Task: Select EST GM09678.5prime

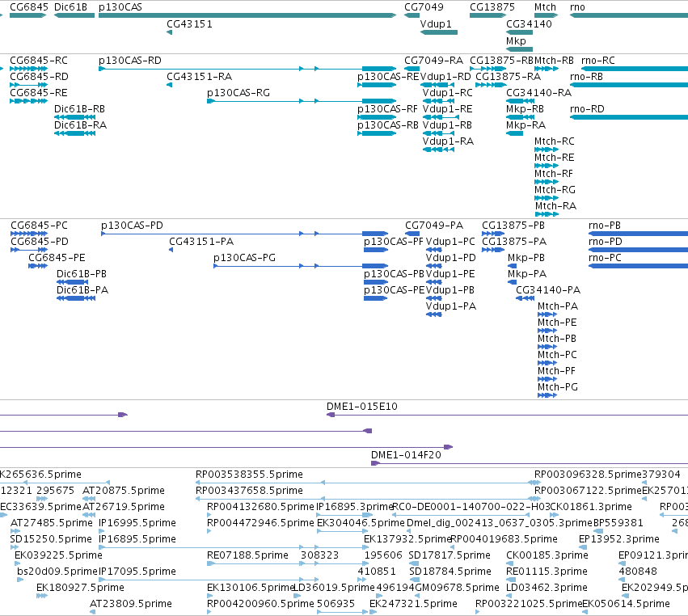Action: pyautogui.click(x=457, y=588)
